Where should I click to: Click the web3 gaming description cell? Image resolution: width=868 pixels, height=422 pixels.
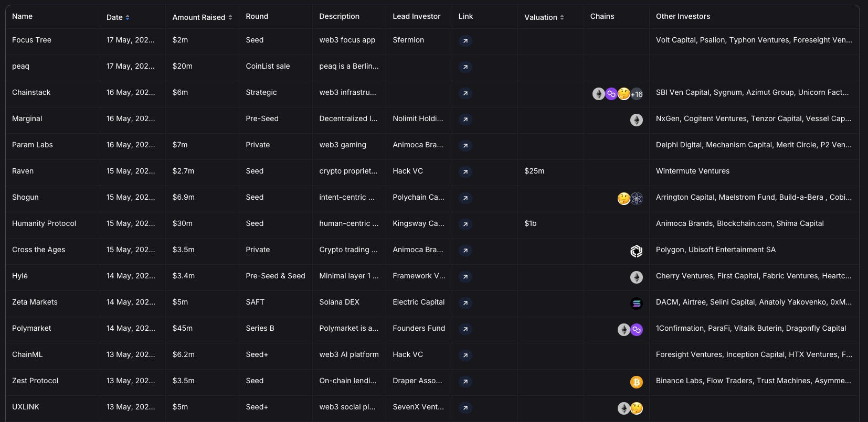(349, 145)
